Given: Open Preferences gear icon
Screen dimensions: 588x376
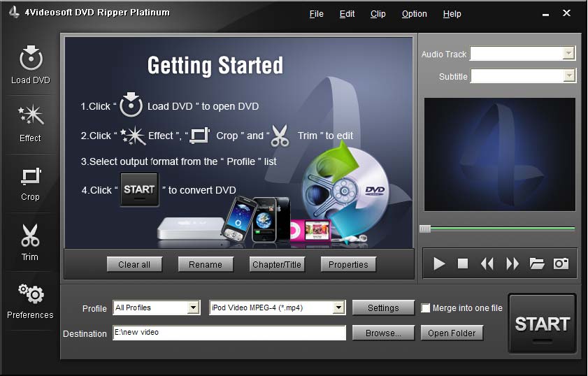Looking at the screenshot, I should [30, 301].
